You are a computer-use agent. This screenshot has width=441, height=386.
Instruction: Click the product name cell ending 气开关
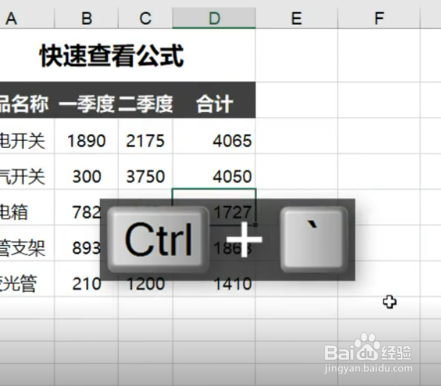coord(27,172)
